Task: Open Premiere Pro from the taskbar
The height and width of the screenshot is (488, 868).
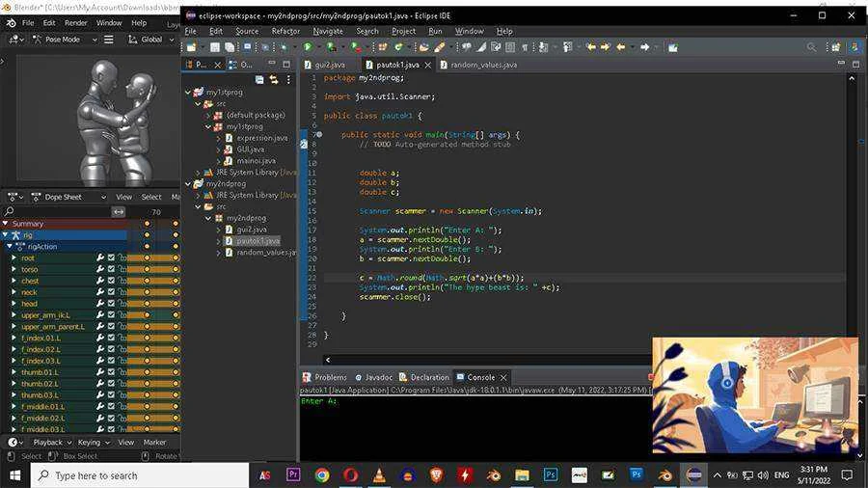Action: click(293, 474)
